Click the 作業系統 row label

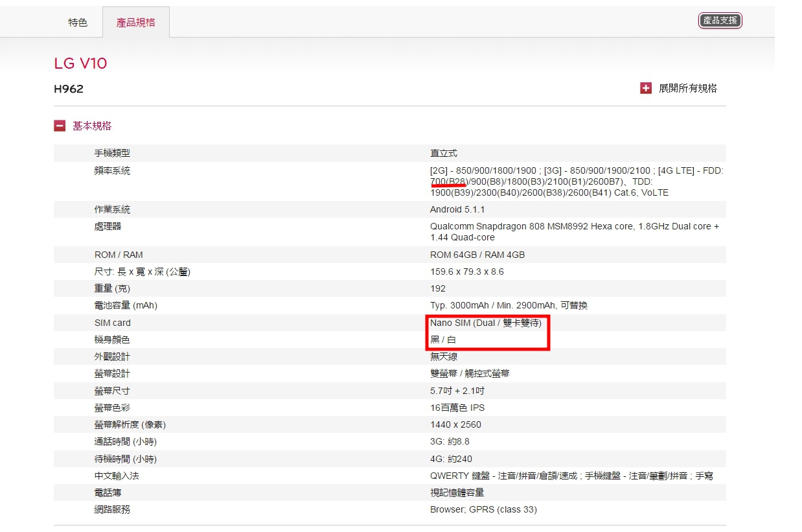(x=112, y=209)
